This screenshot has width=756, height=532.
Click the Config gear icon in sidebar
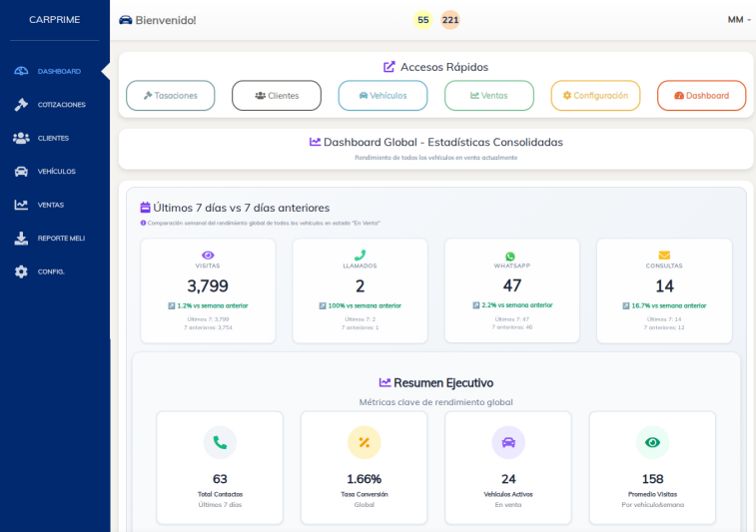[21, 271]
